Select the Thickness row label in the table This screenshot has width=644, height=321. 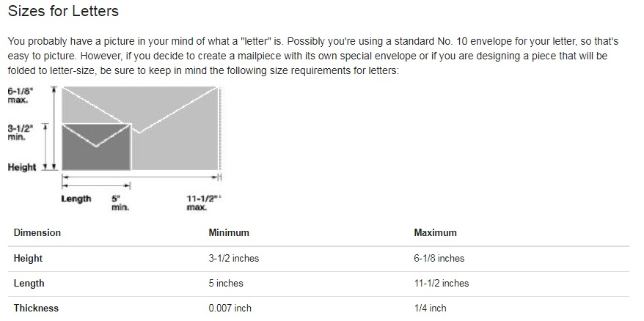tap(36, 308)
